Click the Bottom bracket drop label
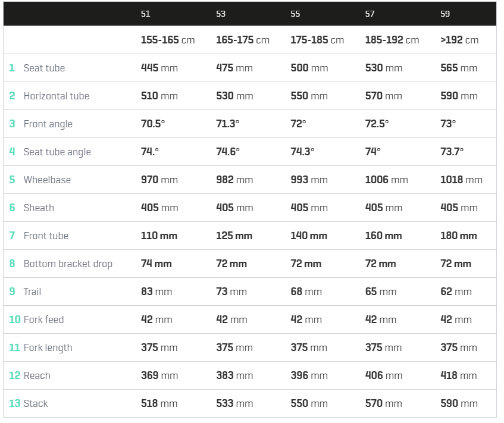Image resolution: width=504 pixels, height=423 pixels. (68, 264)
